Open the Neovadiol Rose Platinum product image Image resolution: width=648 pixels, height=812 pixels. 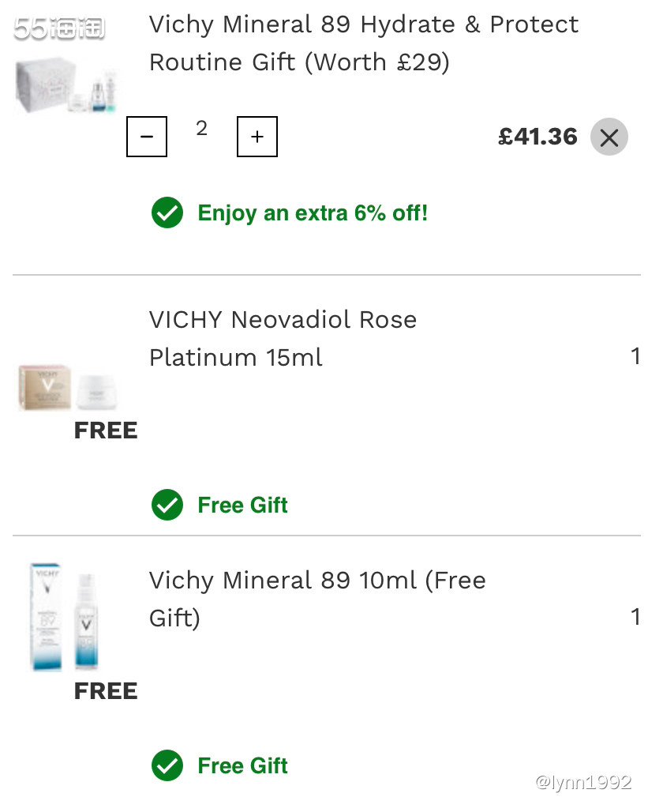(x=69, y=387)
